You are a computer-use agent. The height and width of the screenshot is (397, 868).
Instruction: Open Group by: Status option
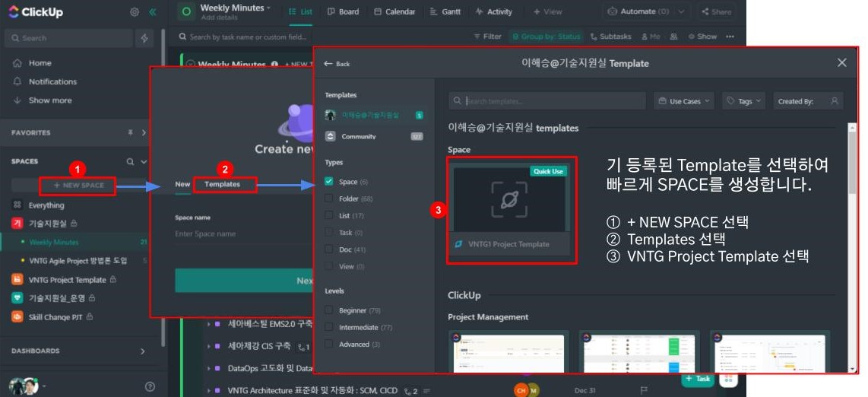pyautogui.click(x=546, y=37)
